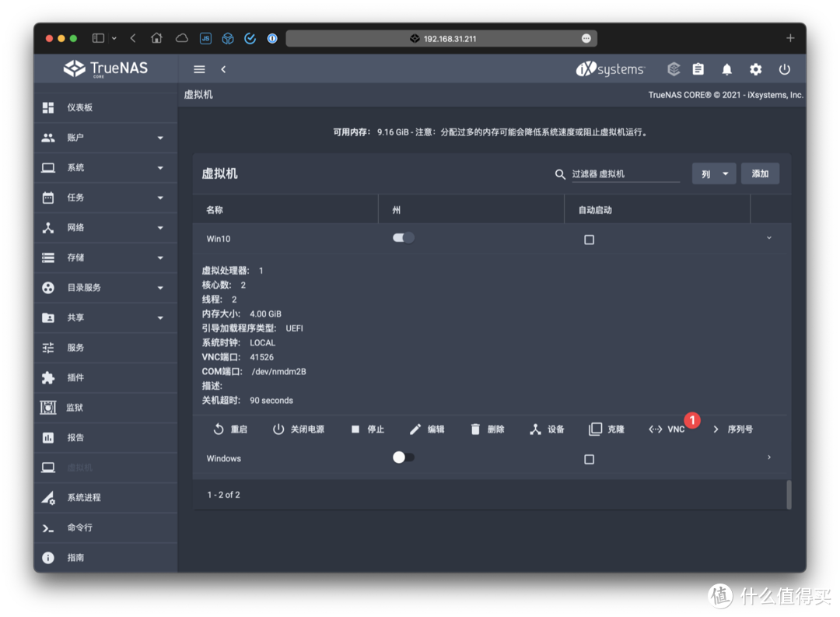Click the power icon in top bar

[x=784, y=69]
